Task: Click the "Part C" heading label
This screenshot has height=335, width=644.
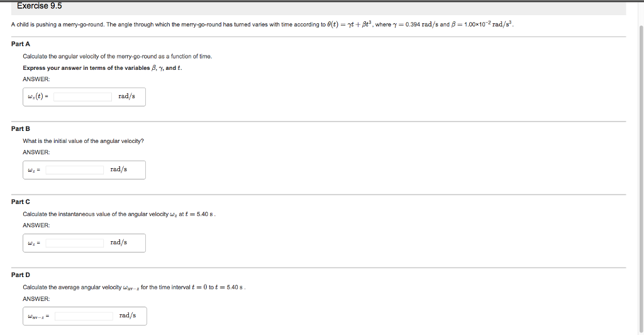Action: click(21, 202)
